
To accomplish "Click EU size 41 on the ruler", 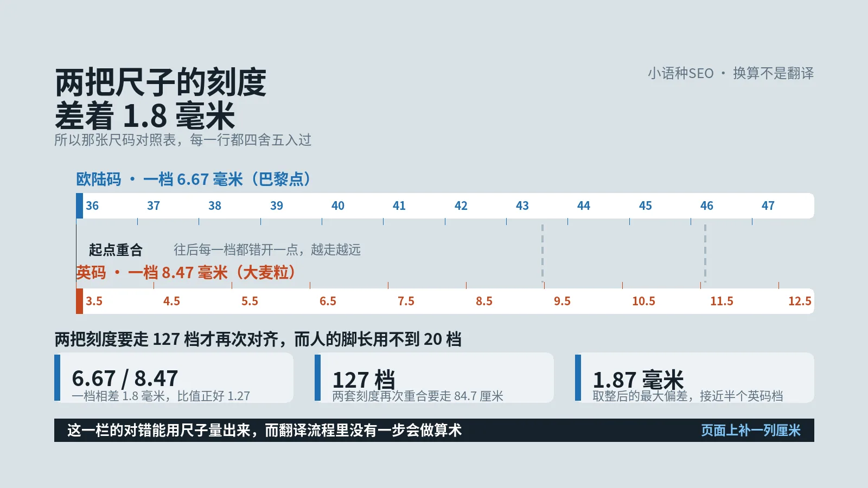I will (x=399, y=206).
